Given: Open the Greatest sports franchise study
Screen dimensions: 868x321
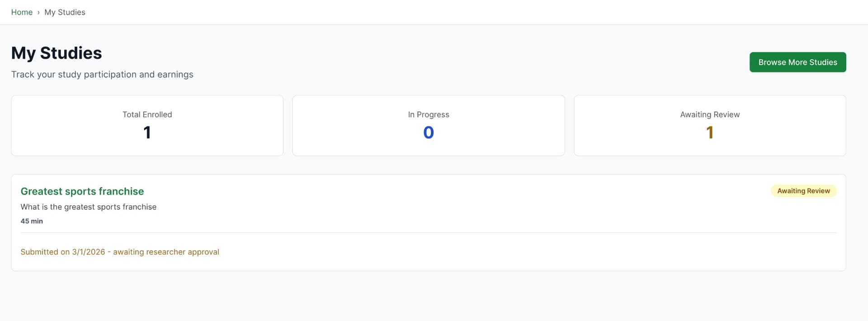Looking at the screenshot, I should pyautogui.click(x=82, y=191).
